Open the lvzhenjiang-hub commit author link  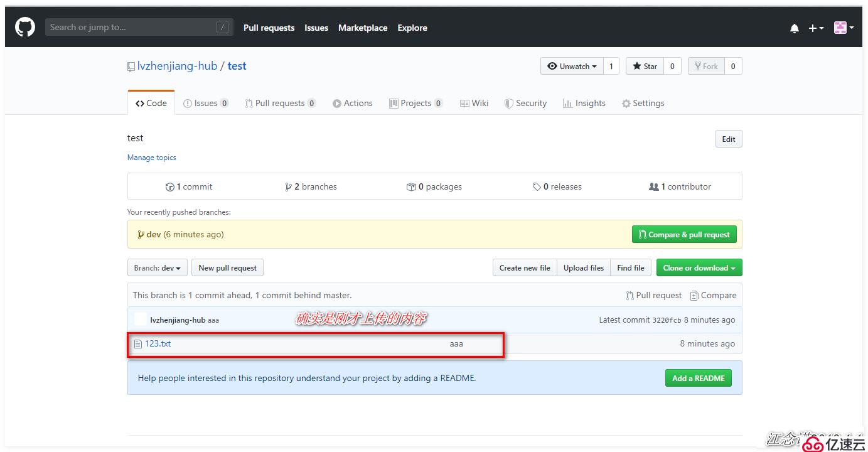[x=178, y=320]
